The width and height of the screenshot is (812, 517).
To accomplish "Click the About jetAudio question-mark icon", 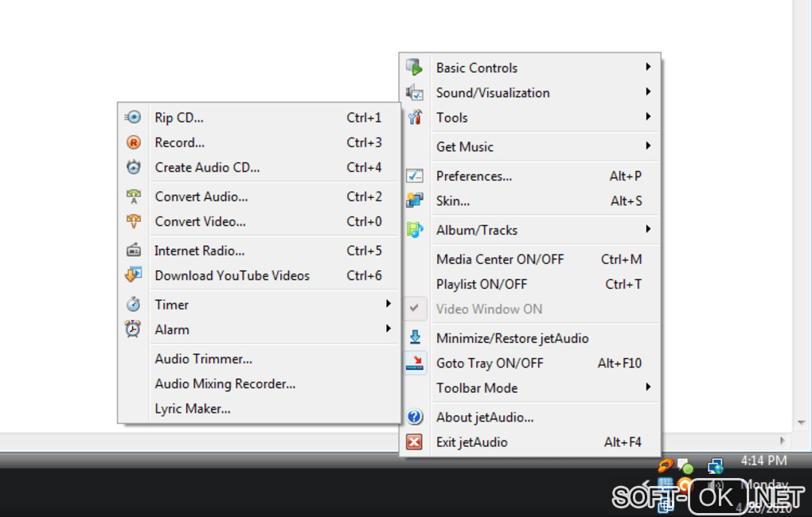I will click(414, 417).
